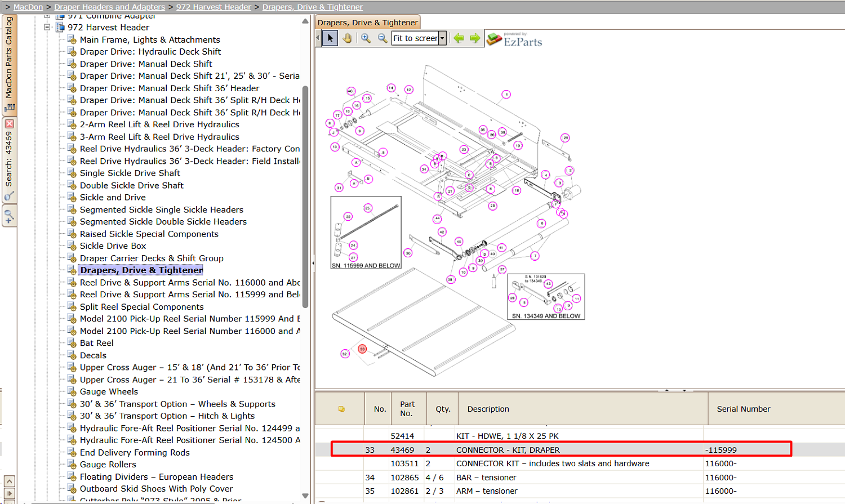Click the EzParts logo

[x=514, y=39]
